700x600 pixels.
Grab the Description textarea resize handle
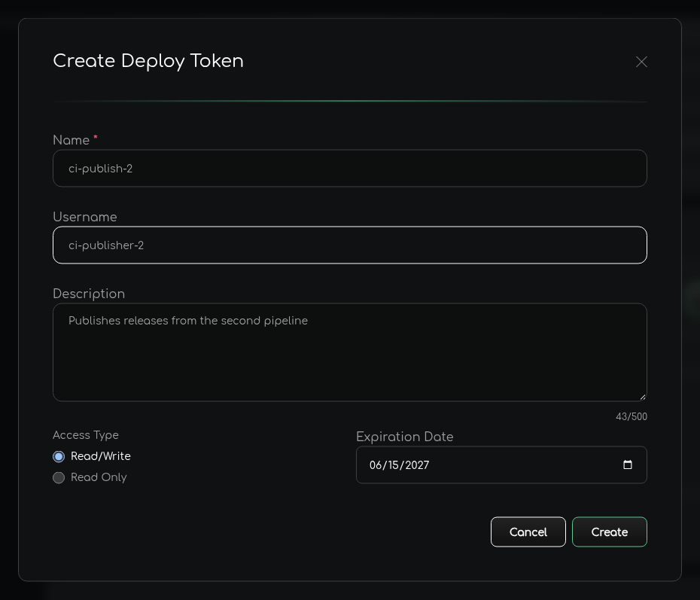point(642,397)
